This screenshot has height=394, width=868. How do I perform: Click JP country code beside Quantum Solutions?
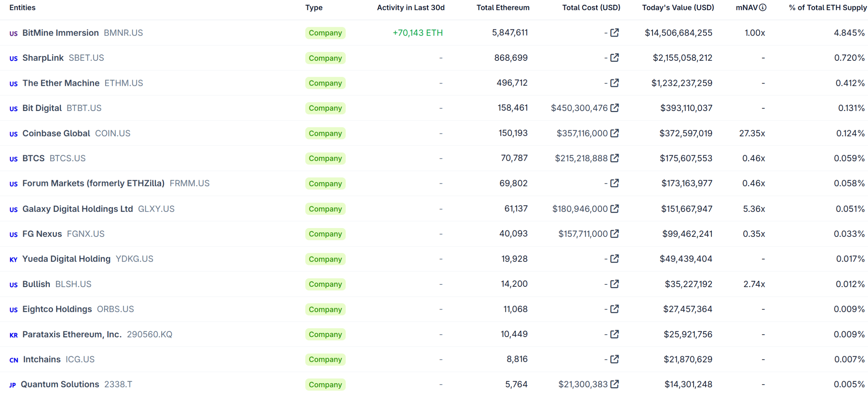(x=13, y=385)
